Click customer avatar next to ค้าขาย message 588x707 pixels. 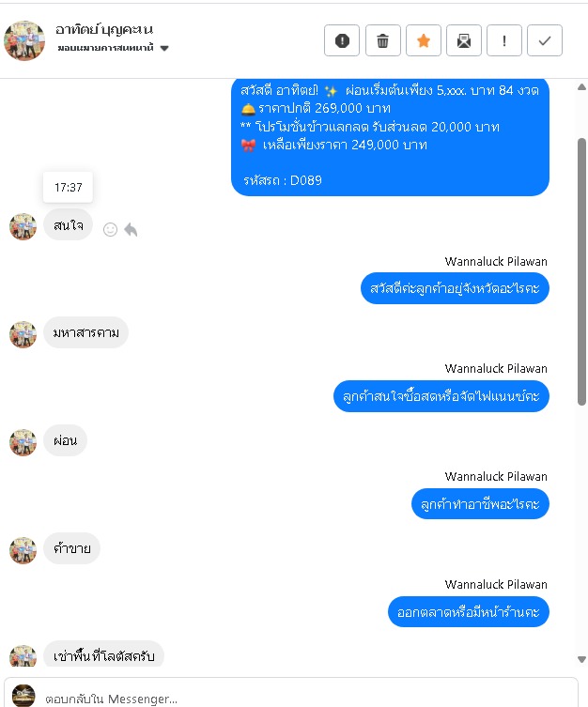[23, 550]
